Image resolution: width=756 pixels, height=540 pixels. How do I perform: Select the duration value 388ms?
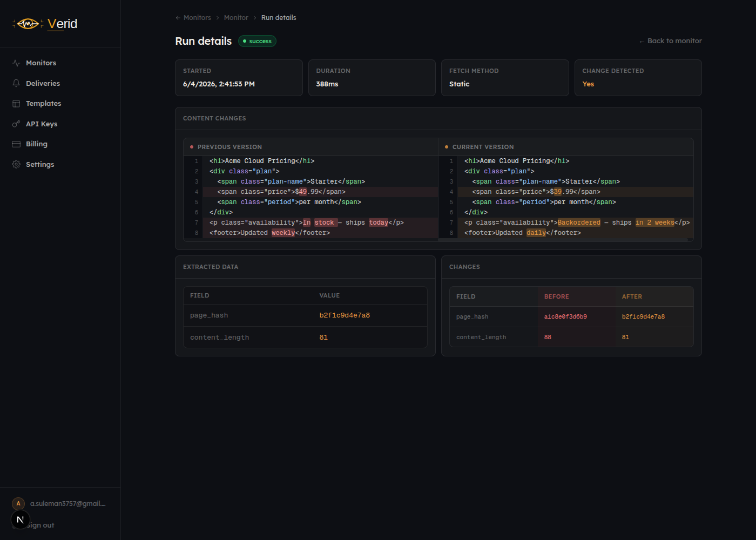click(x=327, y=84)
